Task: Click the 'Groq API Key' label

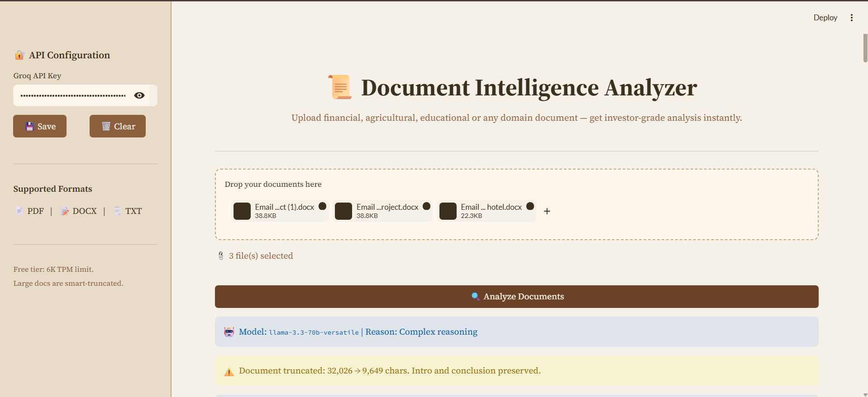Action: (x=37, y=76)
